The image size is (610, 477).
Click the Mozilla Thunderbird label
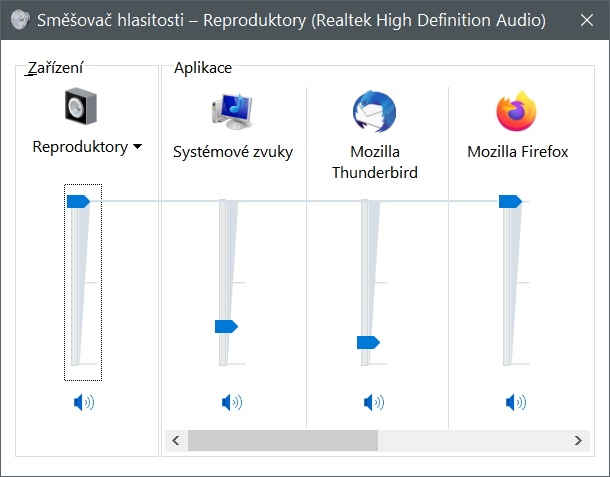[x=375, y=162]
